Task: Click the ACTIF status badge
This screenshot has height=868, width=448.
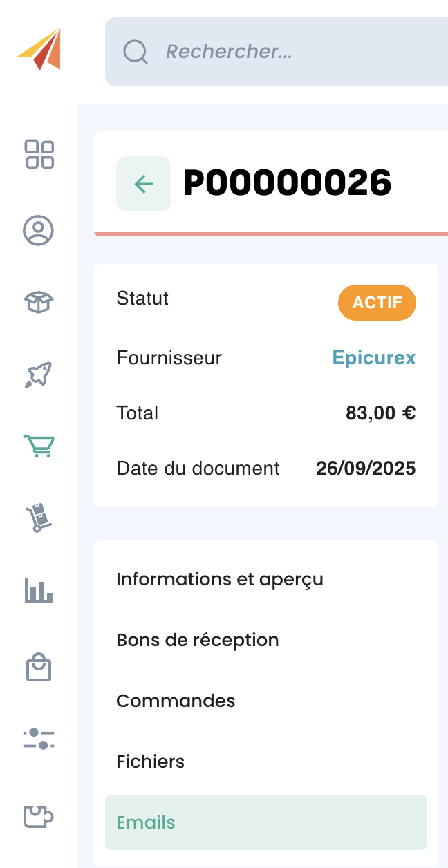Action: coord(377,303)
